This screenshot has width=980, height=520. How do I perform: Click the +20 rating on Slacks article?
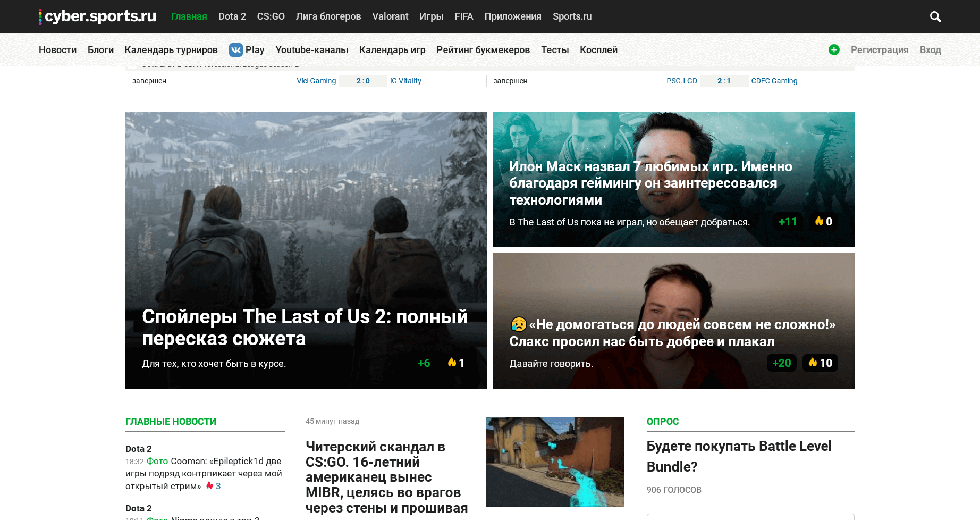coord(781,363)
